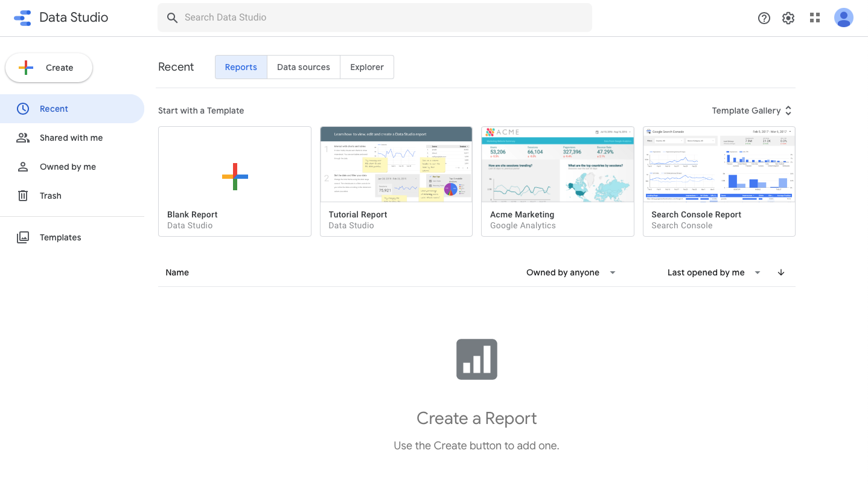Expand the Template Gallery chevrons

[788, 111]
